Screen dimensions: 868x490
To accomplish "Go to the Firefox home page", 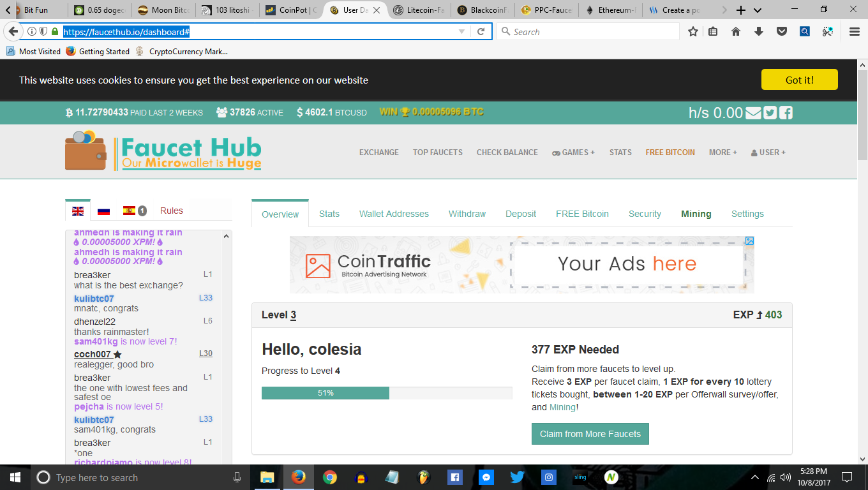I will [x=736, y=31].
